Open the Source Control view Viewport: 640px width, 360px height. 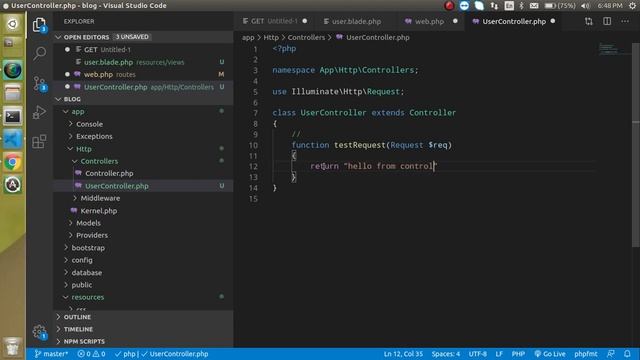(x=40, y=84)
